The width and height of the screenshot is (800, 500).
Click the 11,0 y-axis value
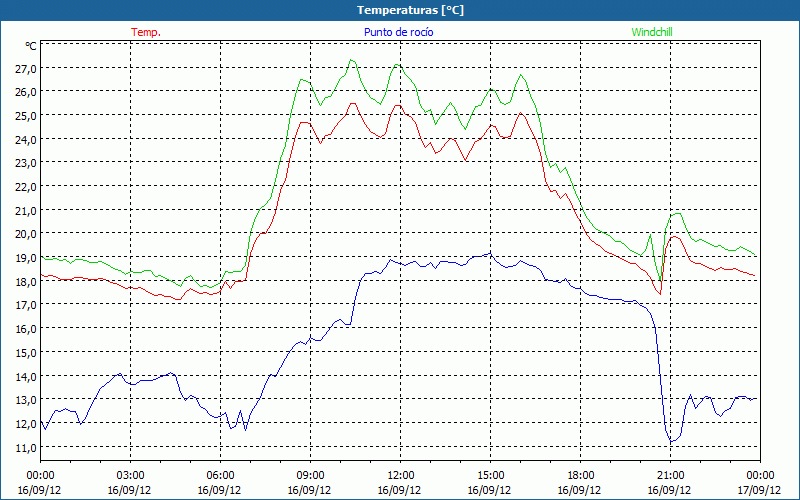coord(26,448)
